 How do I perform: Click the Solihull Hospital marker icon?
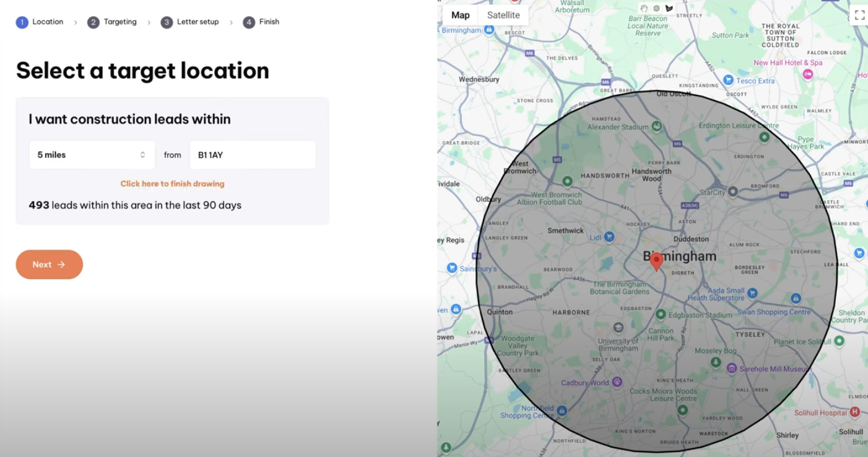click(855, 412)
